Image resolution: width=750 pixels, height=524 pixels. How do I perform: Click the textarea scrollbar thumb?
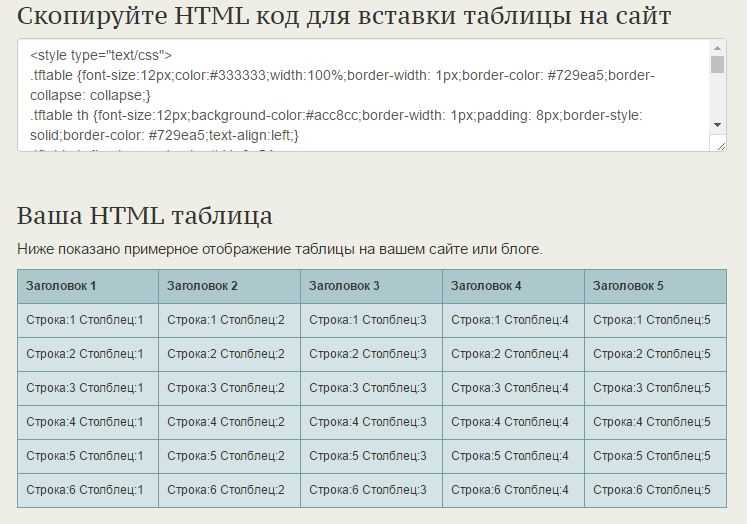tap(717, 65)
